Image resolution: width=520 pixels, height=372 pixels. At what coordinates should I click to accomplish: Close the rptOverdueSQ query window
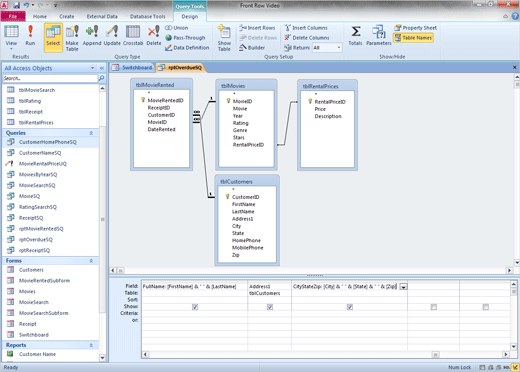pyautogui.click(x=515, y=67)
